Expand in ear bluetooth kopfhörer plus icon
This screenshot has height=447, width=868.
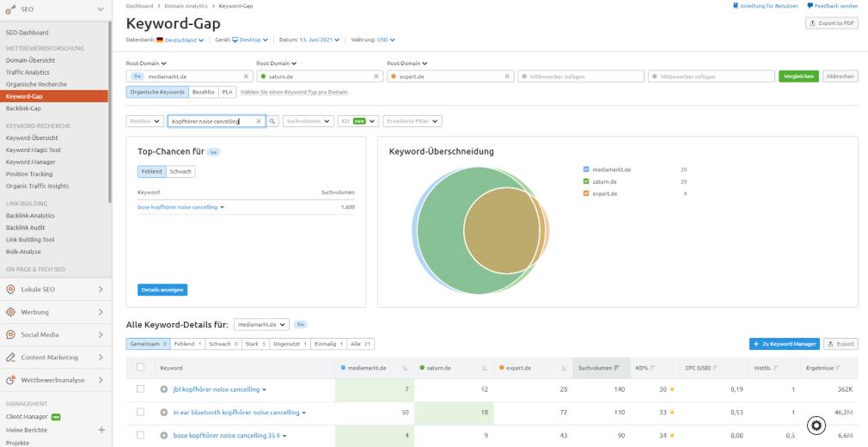pos(164,413)
